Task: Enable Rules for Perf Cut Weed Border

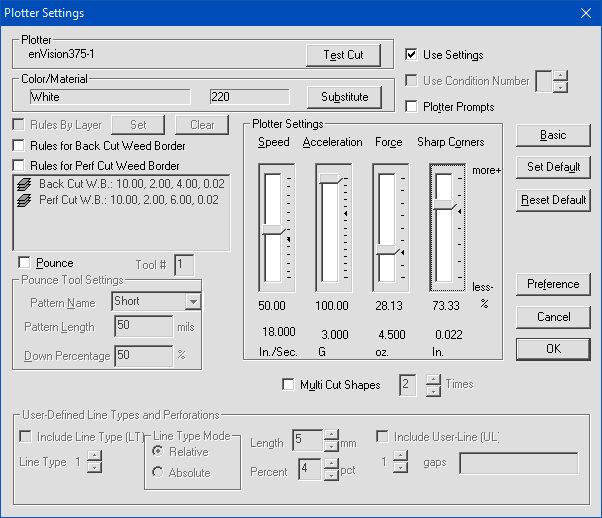Action: [18, 165]
